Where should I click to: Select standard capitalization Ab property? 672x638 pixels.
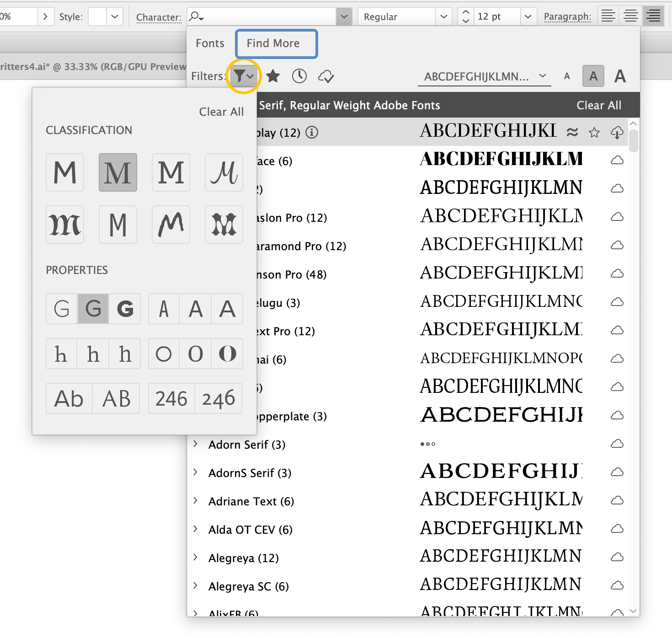click(69, 398)
